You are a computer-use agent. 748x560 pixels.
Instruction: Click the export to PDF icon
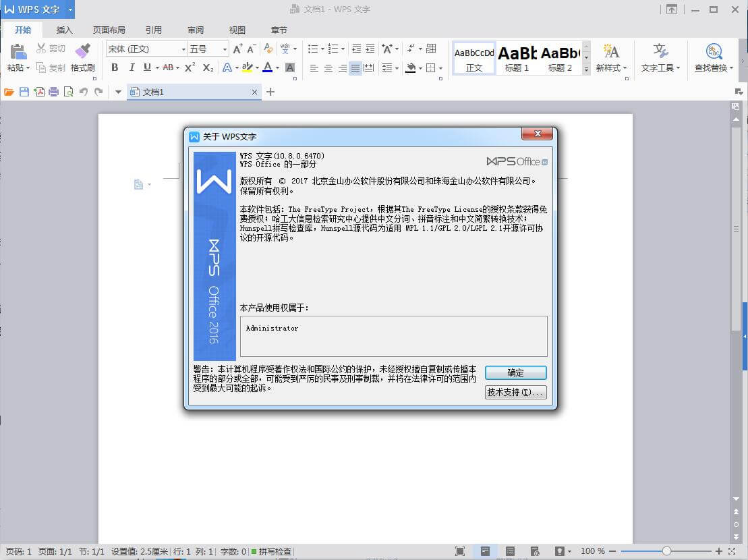(39, 92)
